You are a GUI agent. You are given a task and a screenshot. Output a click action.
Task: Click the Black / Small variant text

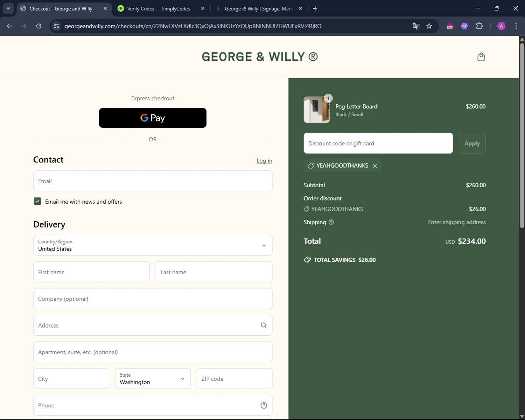click(349, 114)
